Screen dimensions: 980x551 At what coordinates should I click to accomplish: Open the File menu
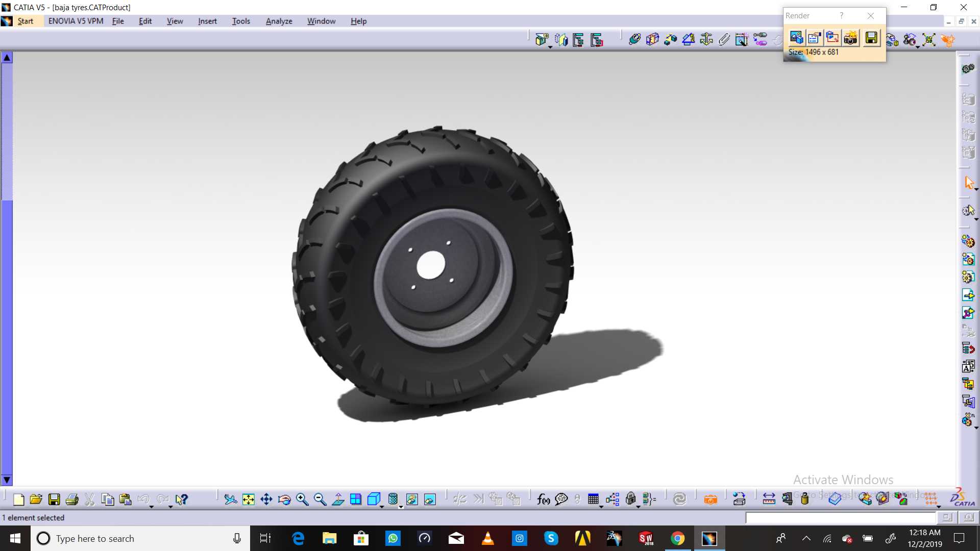(x=118, y=21)
